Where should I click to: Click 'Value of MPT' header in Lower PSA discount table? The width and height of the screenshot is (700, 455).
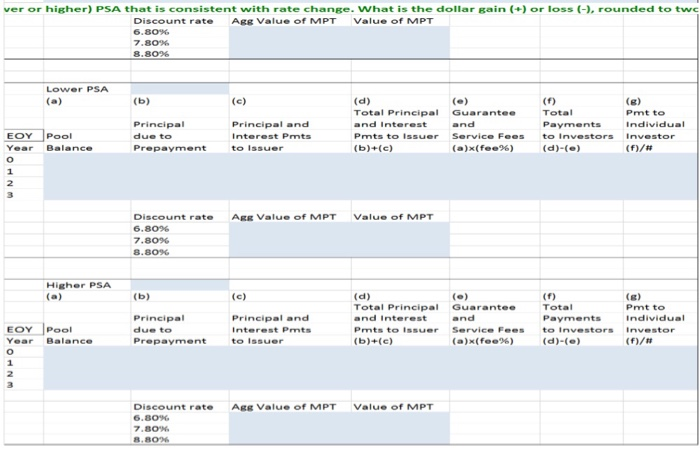(x=393, y=217)
